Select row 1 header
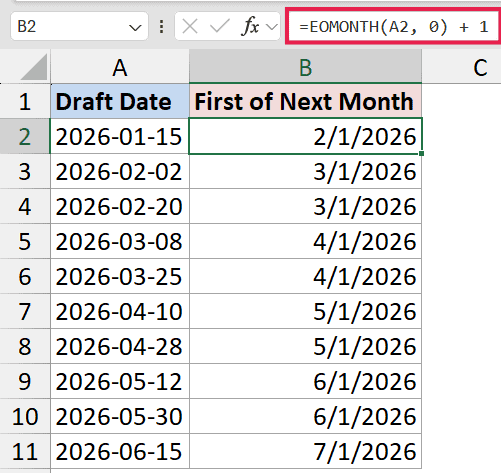This screenshot has width=501, height=473. pyautogui.click(x=25, y=101)
